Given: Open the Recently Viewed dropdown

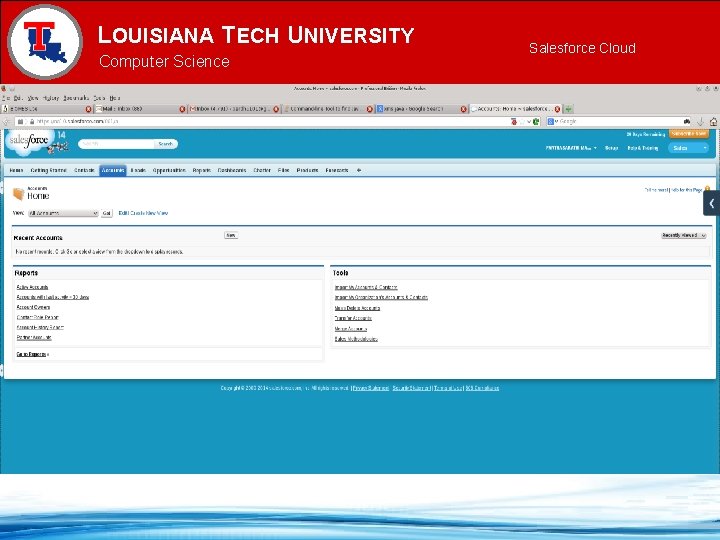Looking at the screenshot, I should pyautogui.click(x=684, y=236).
